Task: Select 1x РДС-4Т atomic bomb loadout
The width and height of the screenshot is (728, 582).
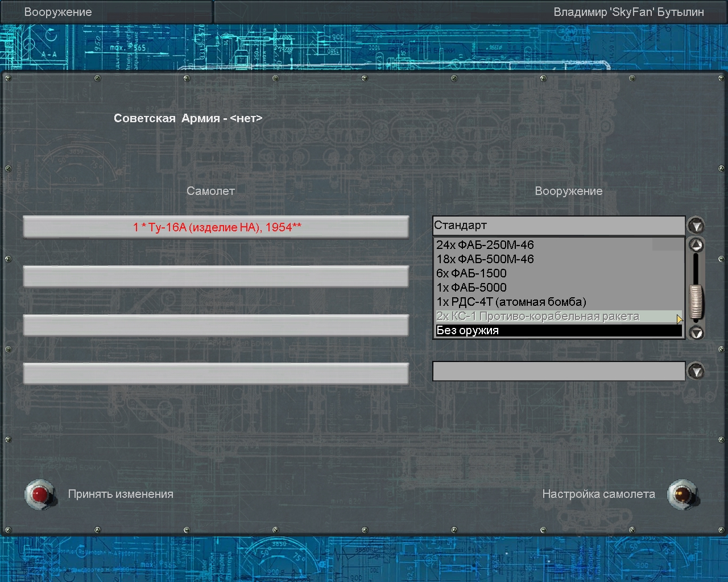Action: (x=559, y=302)
